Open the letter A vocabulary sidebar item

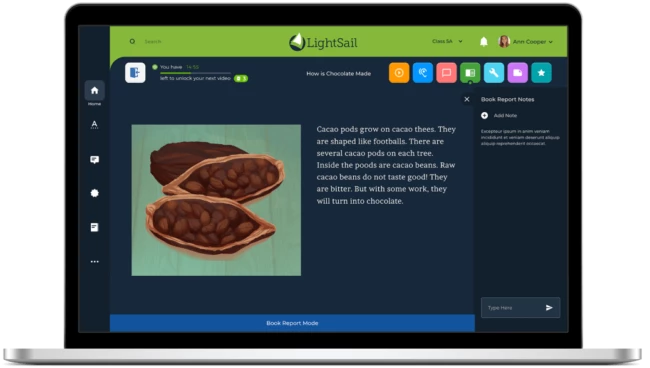click(x=95, y=125)
